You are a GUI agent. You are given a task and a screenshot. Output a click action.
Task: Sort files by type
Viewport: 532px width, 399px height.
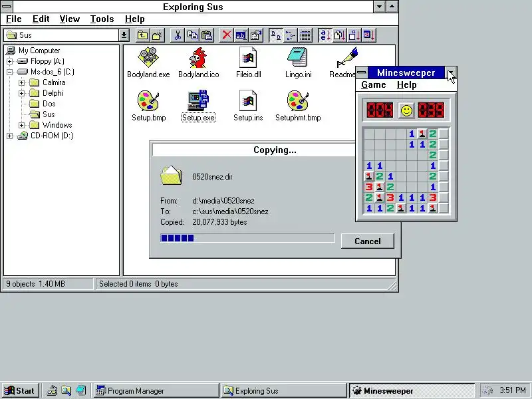(339, 35)
